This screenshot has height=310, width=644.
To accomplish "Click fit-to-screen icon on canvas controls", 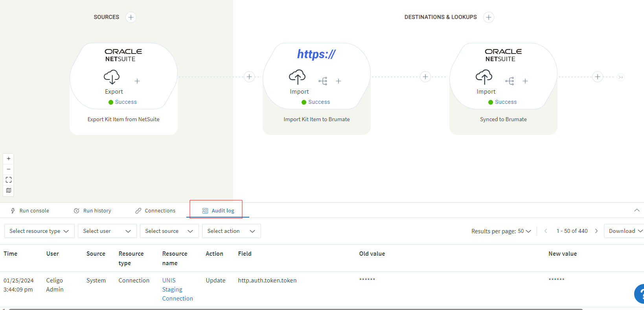I will tap(9, 180).
